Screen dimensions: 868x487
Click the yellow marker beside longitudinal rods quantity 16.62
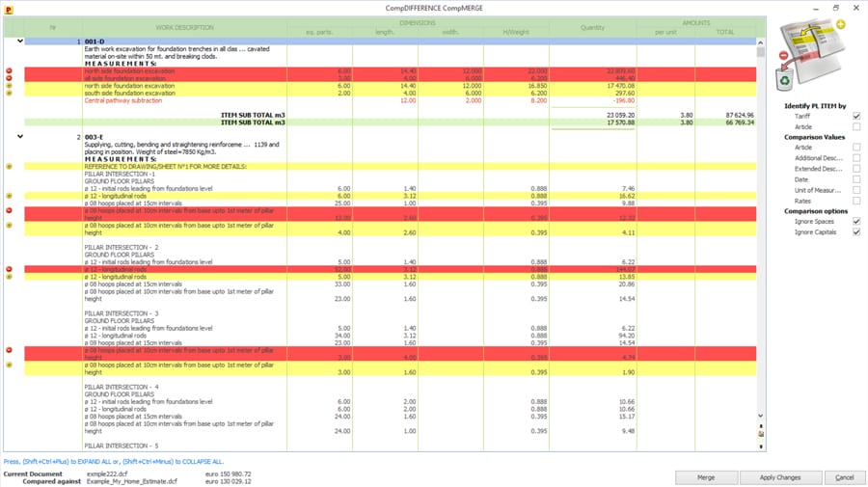point(9,196)
